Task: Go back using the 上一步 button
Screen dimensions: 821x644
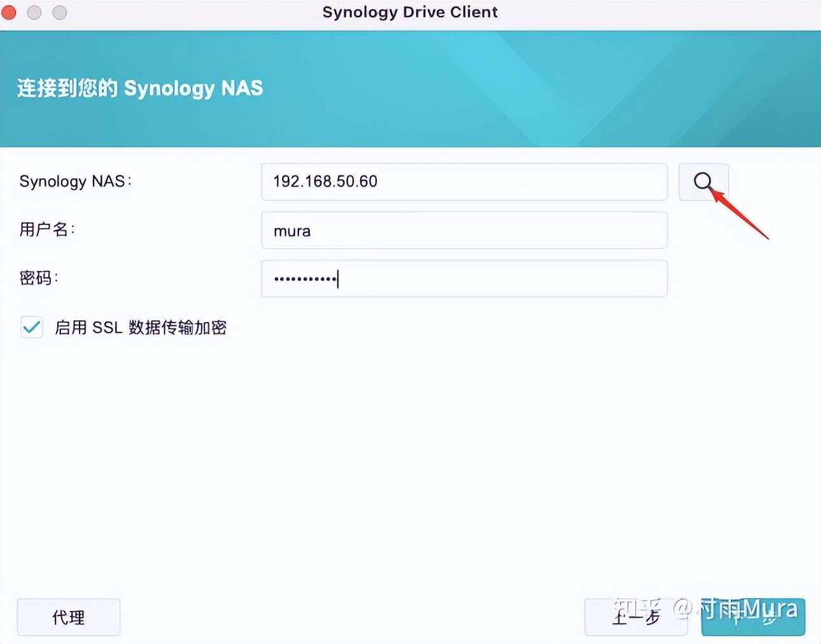Action: coord(636,617)
